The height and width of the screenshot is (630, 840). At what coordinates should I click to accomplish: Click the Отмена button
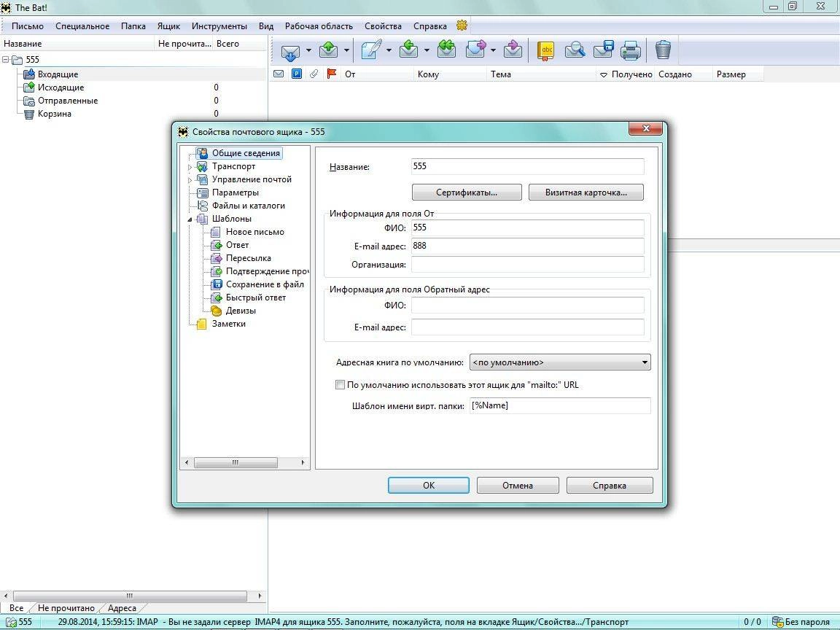tap(518, 486)
